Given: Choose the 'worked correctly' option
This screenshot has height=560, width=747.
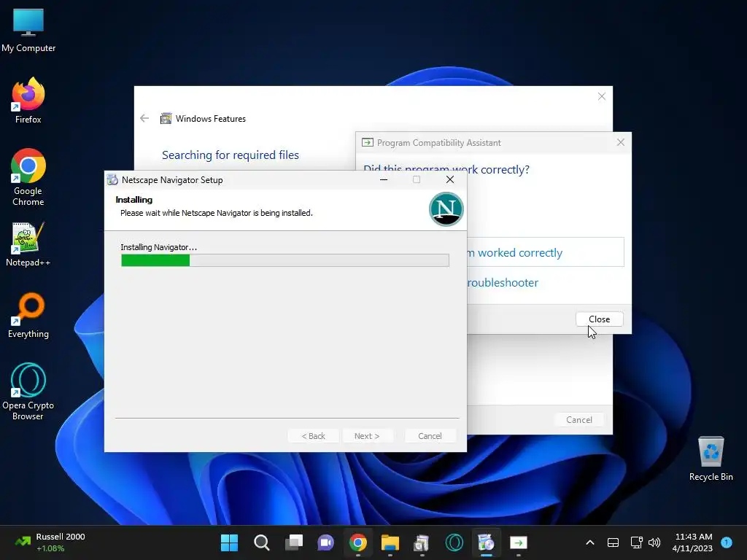Looking at the screenshot, I should 546,252.
